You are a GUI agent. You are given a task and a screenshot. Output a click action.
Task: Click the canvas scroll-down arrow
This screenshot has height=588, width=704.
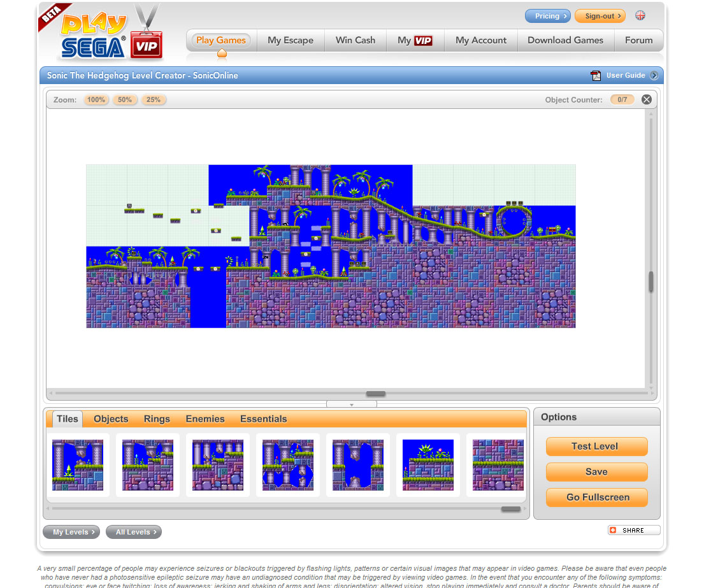click(651, 387)
